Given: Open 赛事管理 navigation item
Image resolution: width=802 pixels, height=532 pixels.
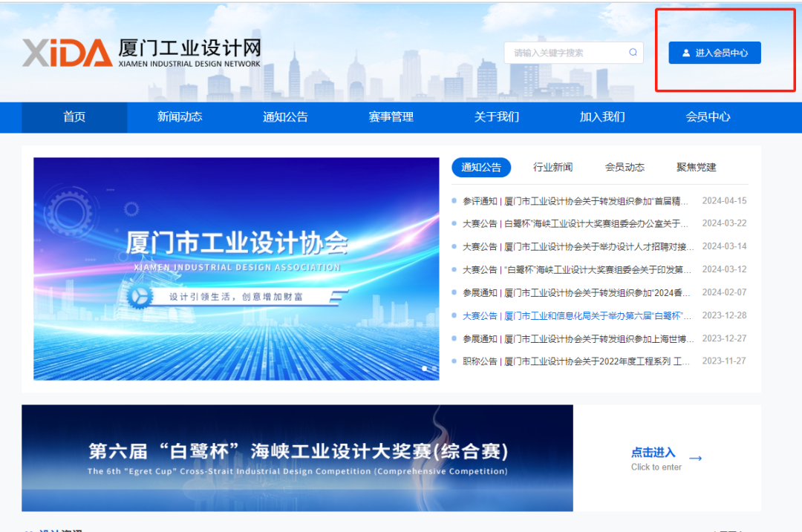Looking at the screenshot, I should 391,117.
